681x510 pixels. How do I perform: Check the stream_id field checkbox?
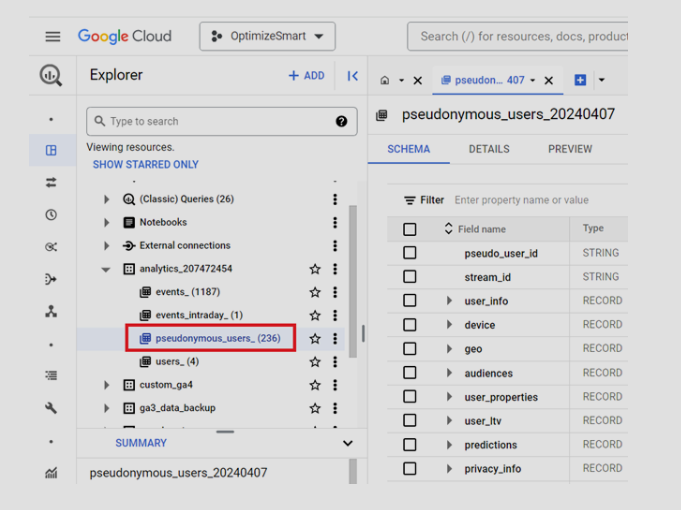click(410, 277)
